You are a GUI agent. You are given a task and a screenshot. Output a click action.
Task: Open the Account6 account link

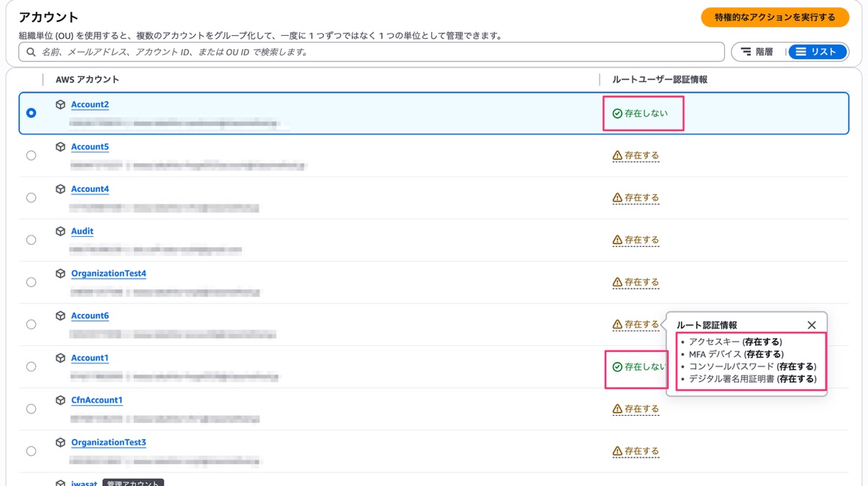coord(89,316)
